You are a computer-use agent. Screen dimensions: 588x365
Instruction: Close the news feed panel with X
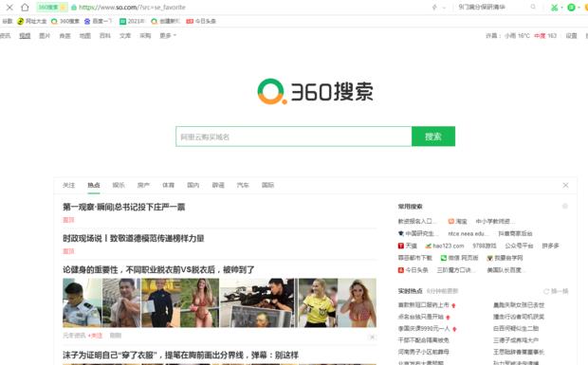point(565,185)
